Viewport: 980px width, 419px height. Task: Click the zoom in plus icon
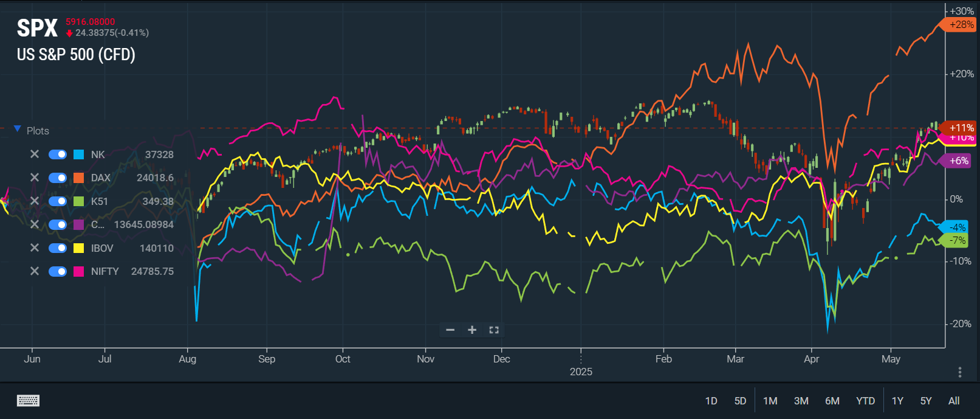click(x=472, y=330)
